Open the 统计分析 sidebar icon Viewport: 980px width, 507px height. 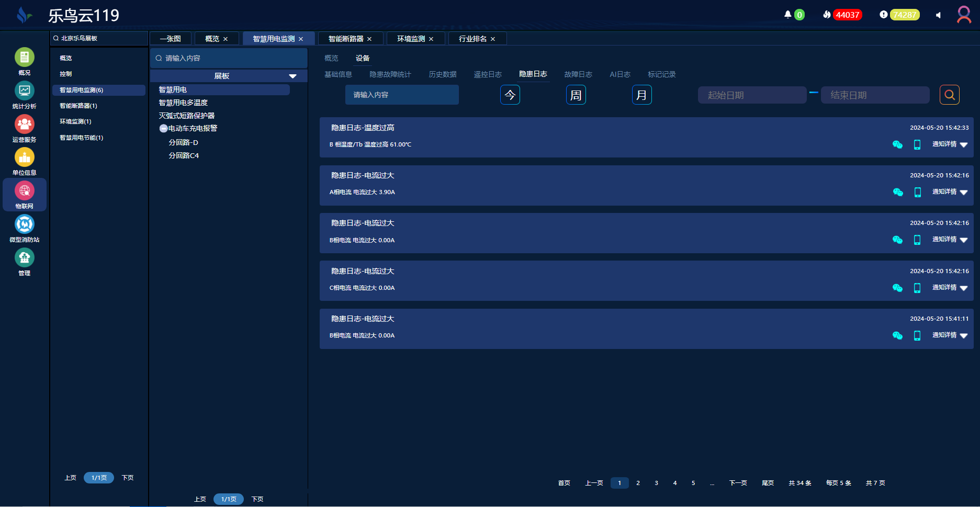point(24,91)
